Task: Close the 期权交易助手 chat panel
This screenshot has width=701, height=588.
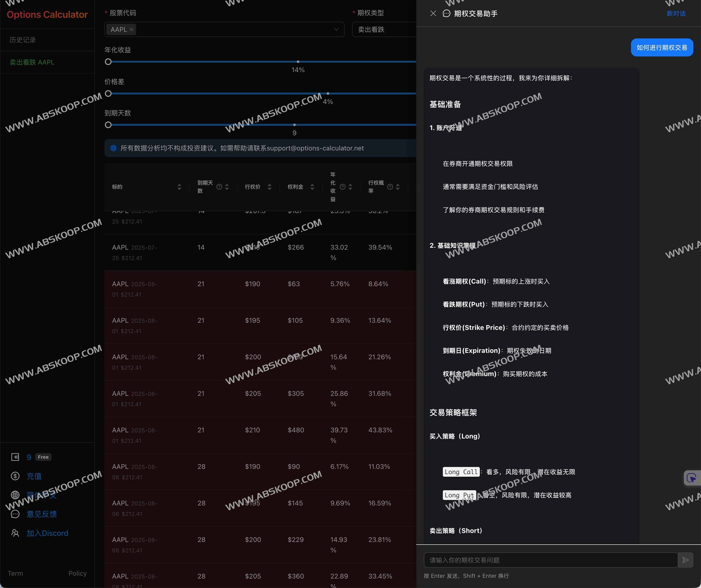Action: click(433, 13)
